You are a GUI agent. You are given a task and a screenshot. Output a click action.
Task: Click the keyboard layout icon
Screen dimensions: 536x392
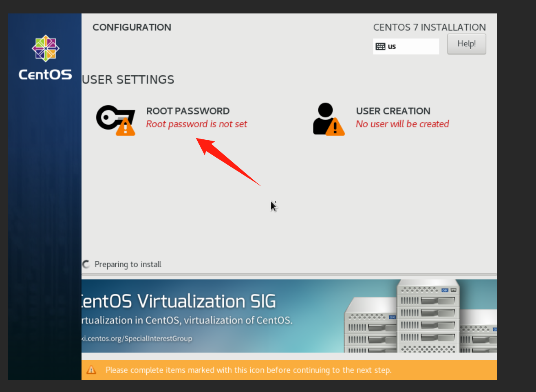[x=380, y=46]
